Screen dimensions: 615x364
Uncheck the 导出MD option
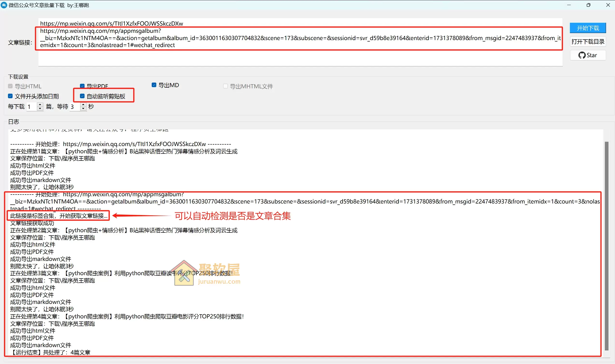coord(154,85)
